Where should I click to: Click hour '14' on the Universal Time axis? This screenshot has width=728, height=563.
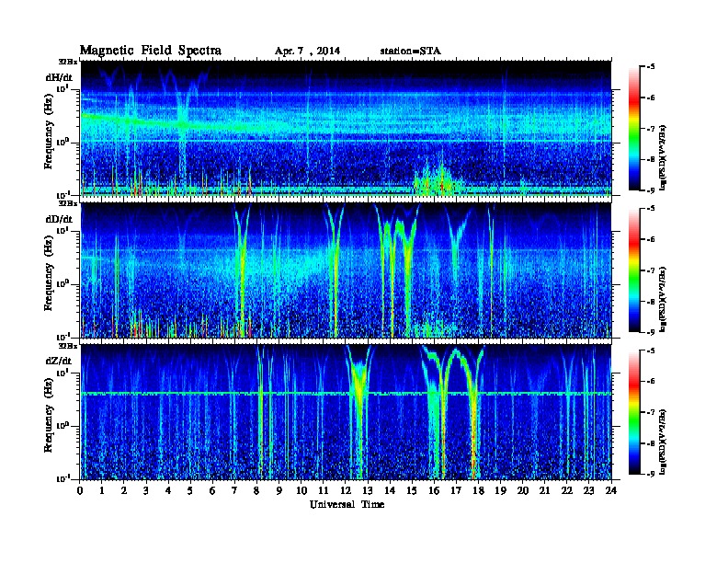390,490
